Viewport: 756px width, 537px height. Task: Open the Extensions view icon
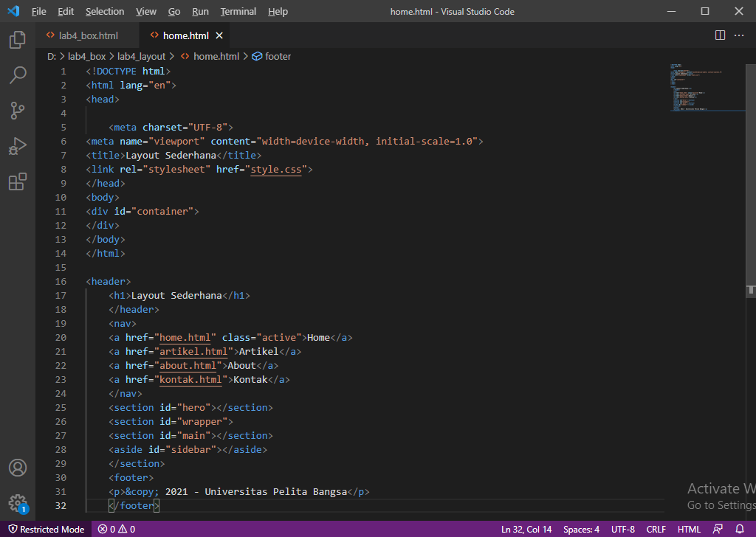click(18, 181)
